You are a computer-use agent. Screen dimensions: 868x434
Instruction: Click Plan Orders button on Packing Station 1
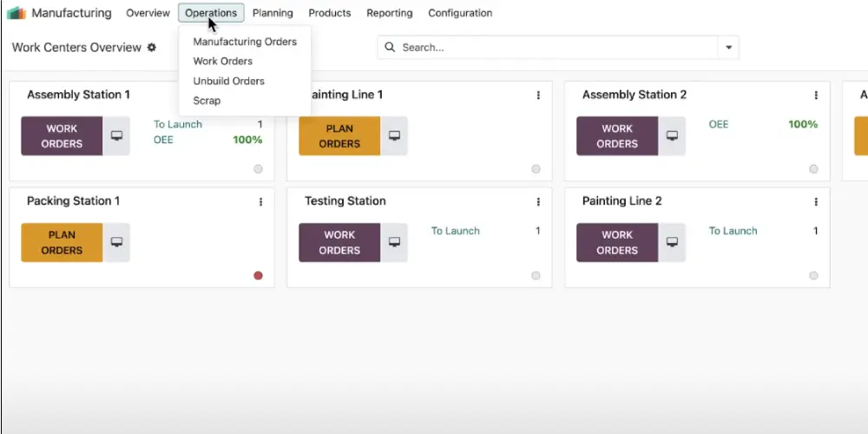tap(62, 242)
